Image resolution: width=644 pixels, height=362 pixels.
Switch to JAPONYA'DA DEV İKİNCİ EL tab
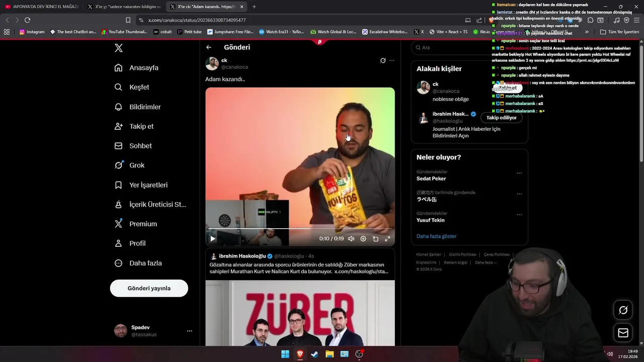(41, 7)
